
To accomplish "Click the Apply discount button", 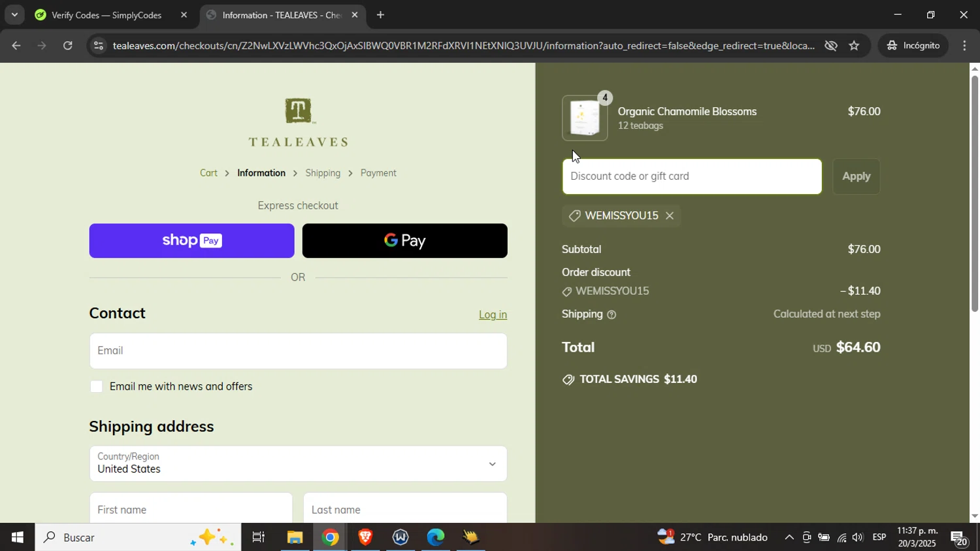I will 856,176.
